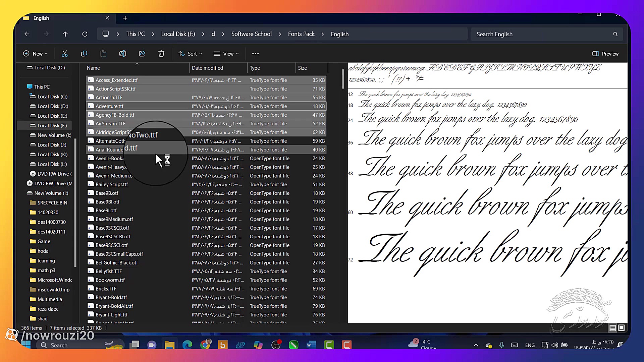Open File Explorer from the taskbar
Screen dimensions: 644x362
coord(169,345)
